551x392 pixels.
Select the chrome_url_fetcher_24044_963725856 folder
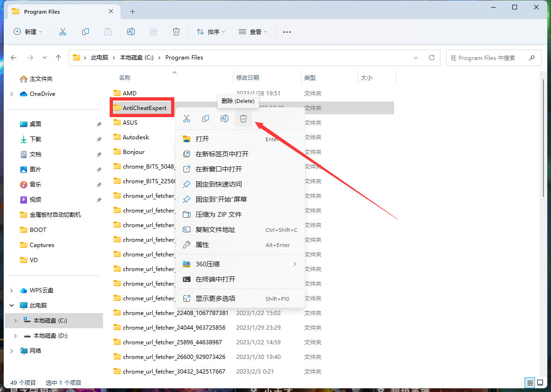coord(252,327)
